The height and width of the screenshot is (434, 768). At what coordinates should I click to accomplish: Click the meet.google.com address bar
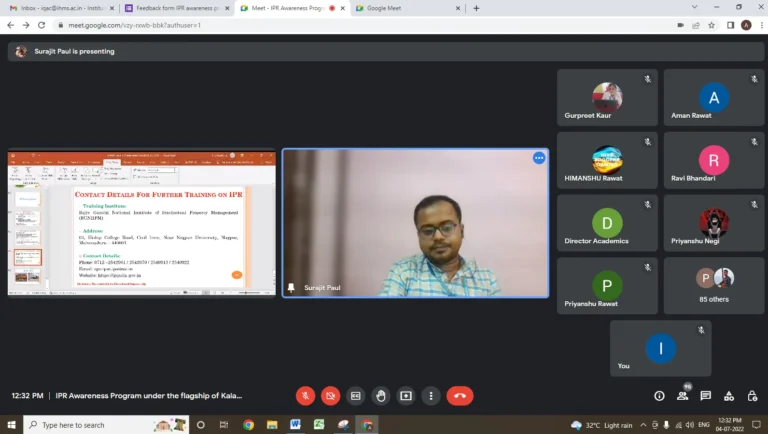362,25
